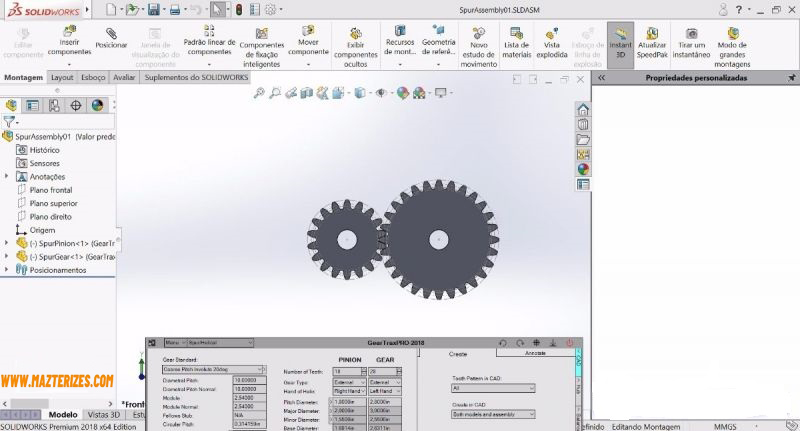Open Tooth Pattern in CAD dropdown

click(531, 388)
